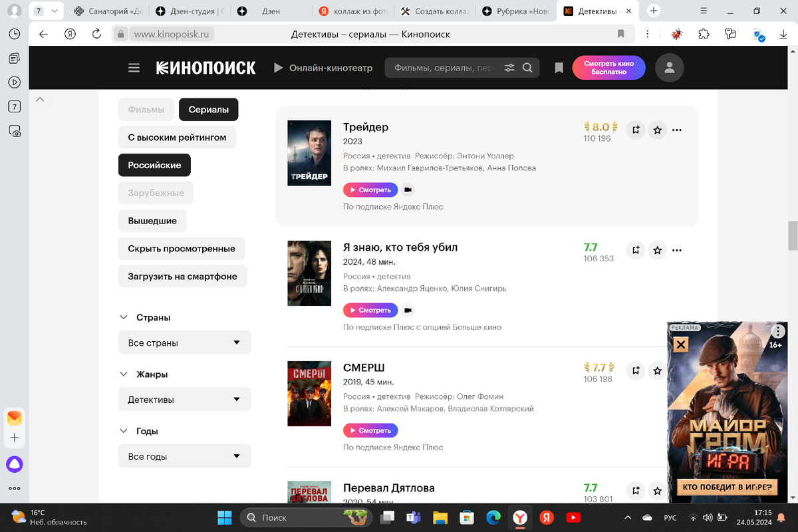
Task: Open the user profile avatar
Action: coord(670,68)
